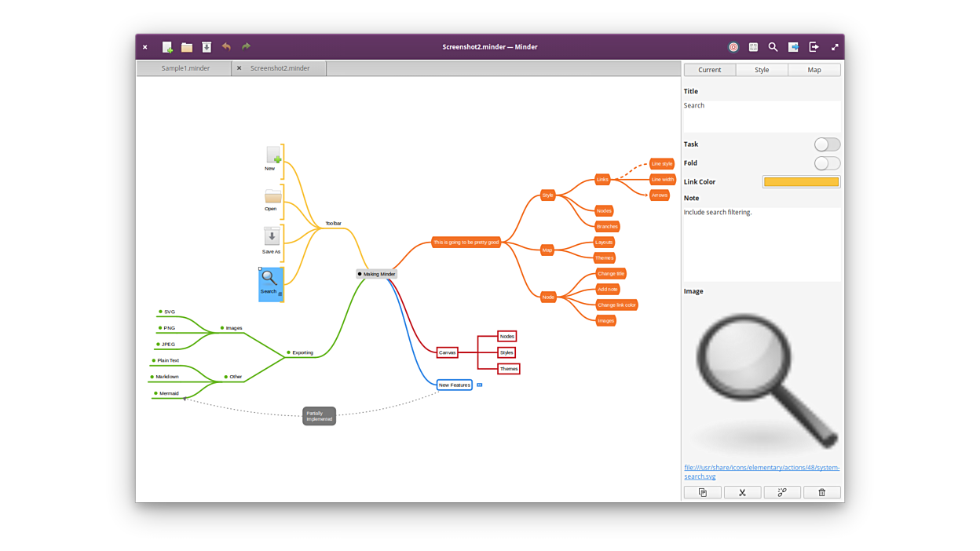Open the Map tab in sidebar
The width and height of the screenshot is (980, 551).
(814, 70)
